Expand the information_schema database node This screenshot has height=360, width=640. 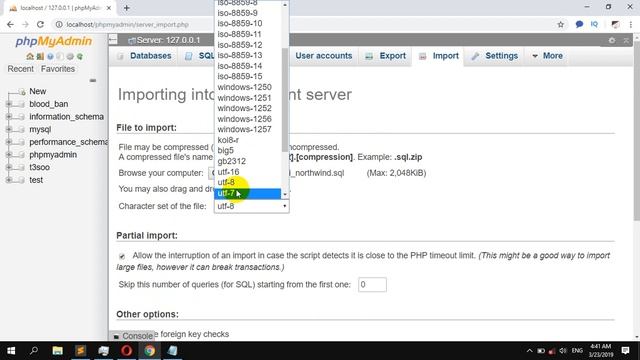tap(9, 117)
